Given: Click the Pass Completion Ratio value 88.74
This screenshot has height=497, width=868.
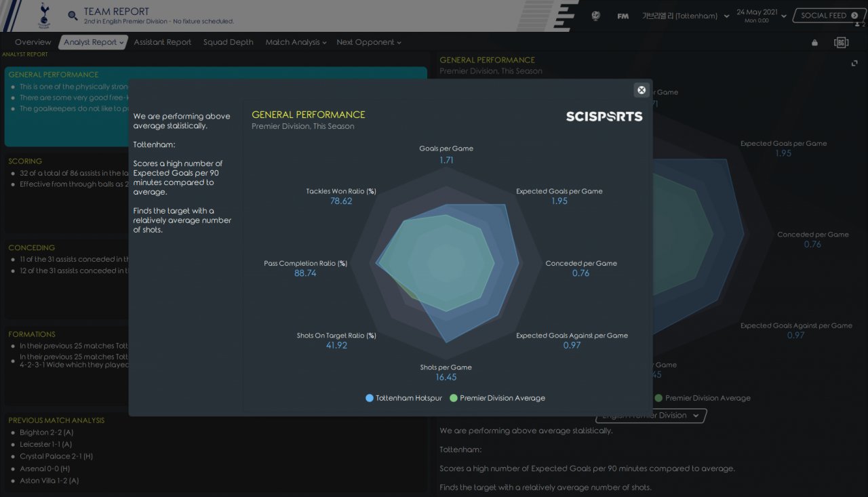Looking at the screenshot, I should 305,273.
